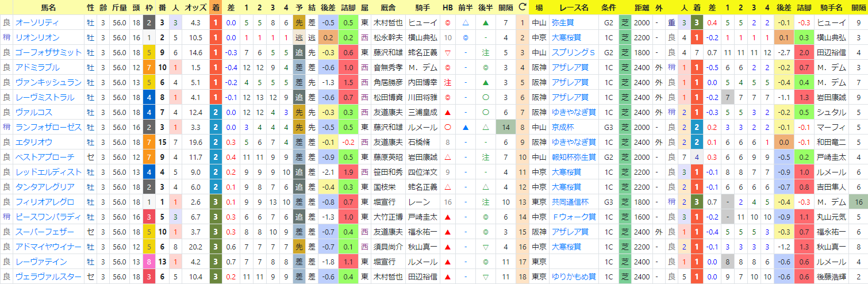Open horse link レーヴミストラル
This screenshot has height=284, width=868.
45,97
